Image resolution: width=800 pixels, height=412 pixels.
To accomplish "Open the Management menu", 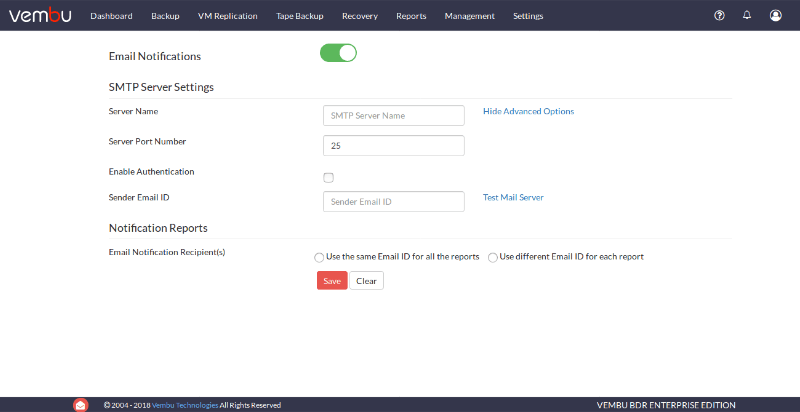I will (469, 16).
